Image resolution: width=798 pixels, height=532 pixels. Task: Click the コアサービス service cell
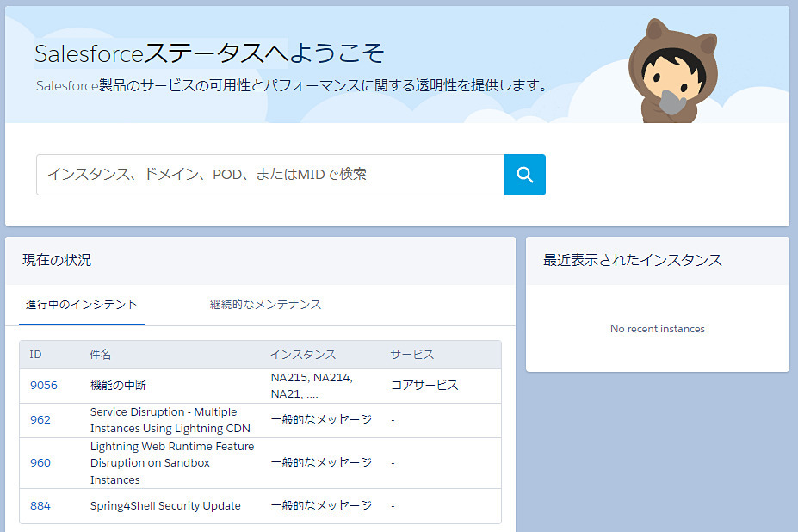(424, 386)
